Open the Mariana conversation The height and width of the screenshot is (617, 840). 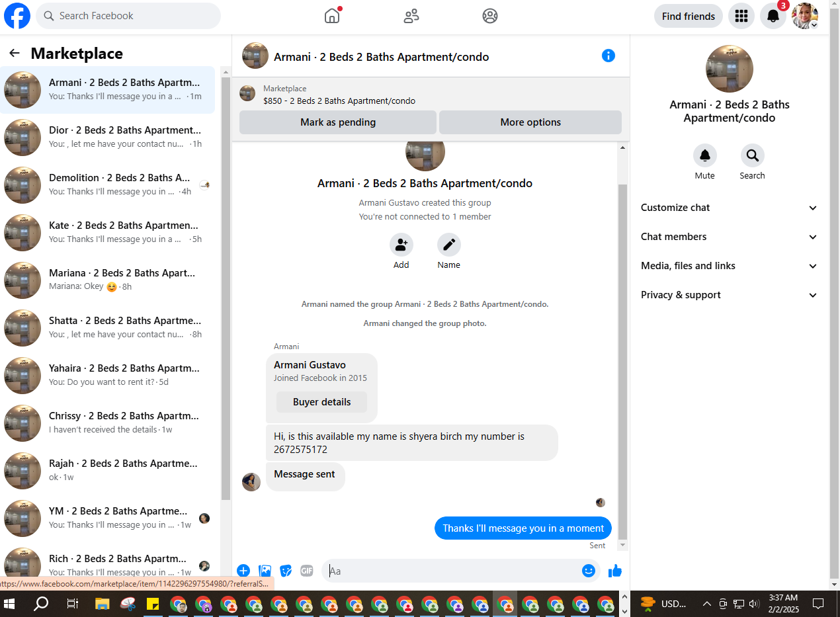[x=108, y=280]
